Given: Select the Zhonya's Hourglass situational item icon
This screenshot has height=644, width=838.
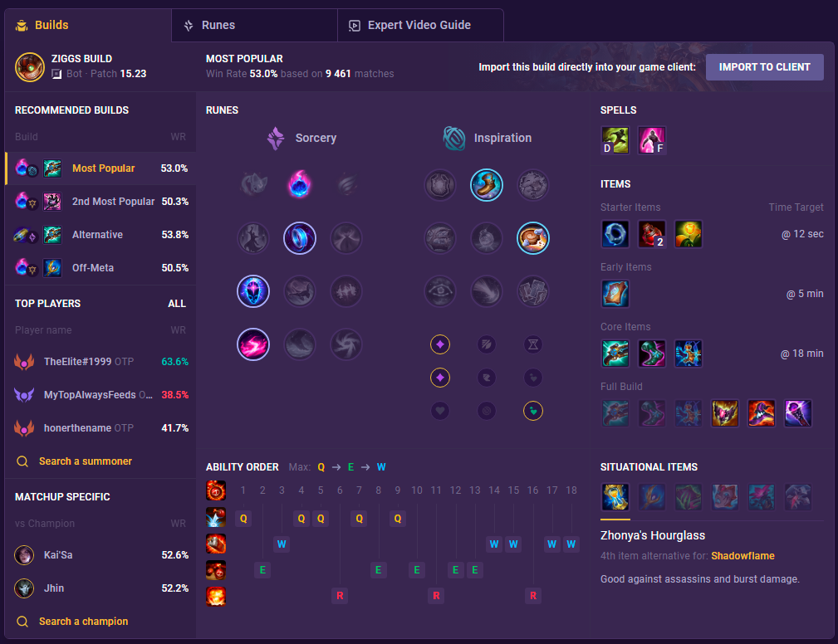Looking at the screenshot, I should [615, 497].
